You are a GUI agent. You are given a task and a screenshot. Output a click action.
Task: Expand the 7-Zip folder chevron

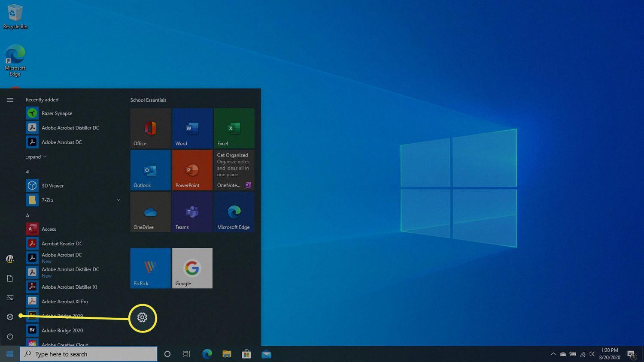coord(118,200)
